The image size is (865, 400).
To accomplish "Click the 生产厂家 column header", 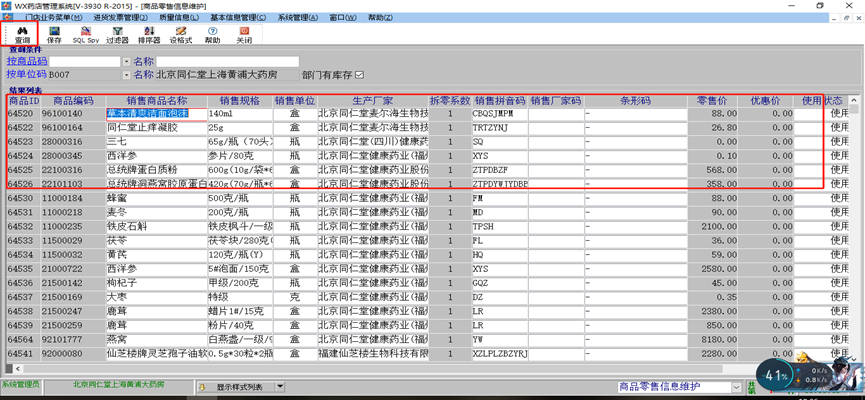I will (x=373, y=101).
